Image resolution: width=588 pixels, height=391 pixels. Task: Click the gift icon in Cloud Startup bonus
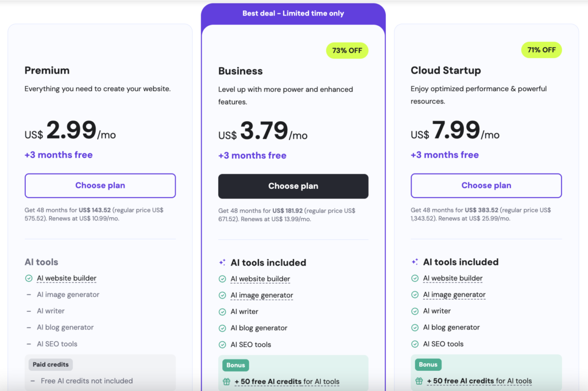pyautogui.click(x=419, y=381)
